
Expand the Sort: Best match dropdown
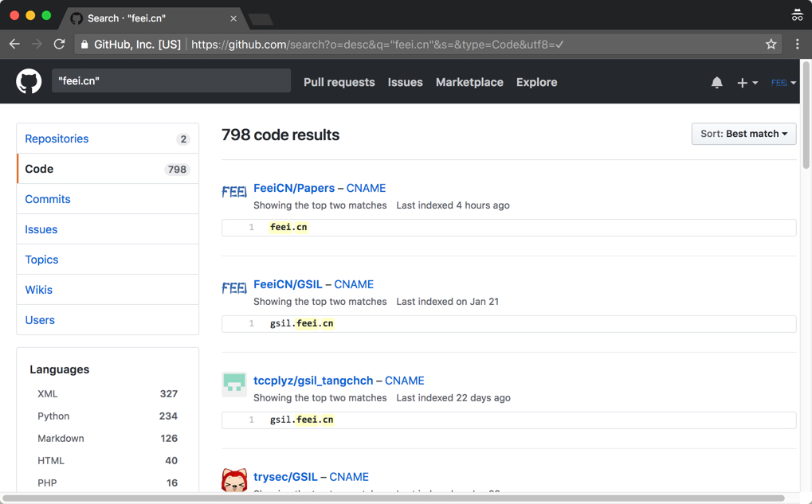pos(743,134)
